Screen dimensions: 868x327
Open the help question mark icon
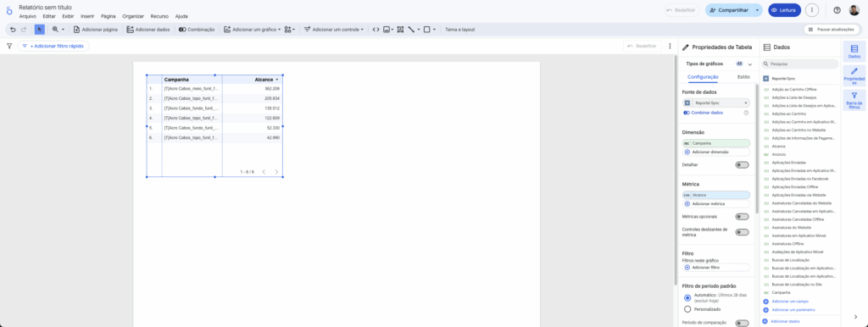pos(837,10)
